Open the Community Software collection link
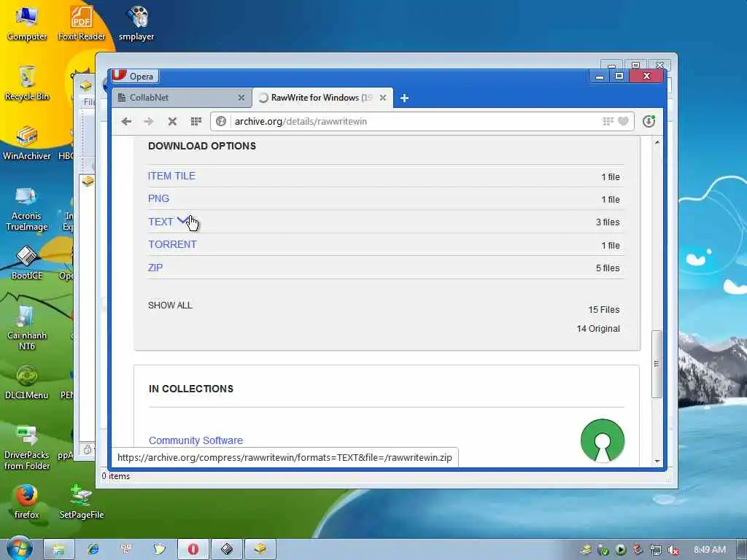The width and height of the screenshot is (747, 560). coord(196,440)
